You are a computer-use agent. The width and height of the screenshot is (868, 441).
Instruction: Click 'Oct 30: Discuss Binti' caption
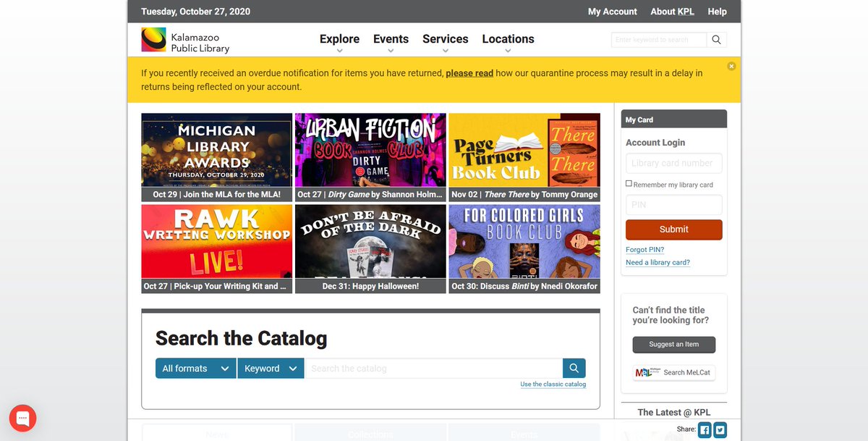(524, 286)
